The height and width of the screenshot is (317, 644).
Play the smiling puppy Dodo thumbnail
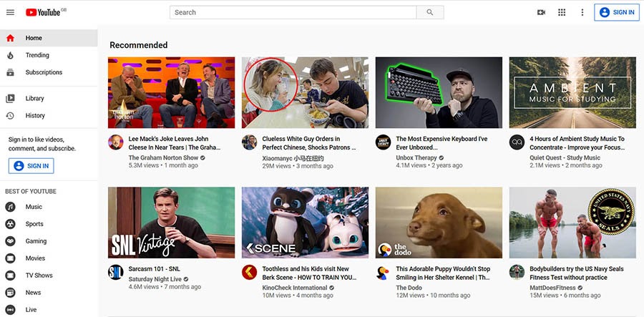click(x=439, y=223)
